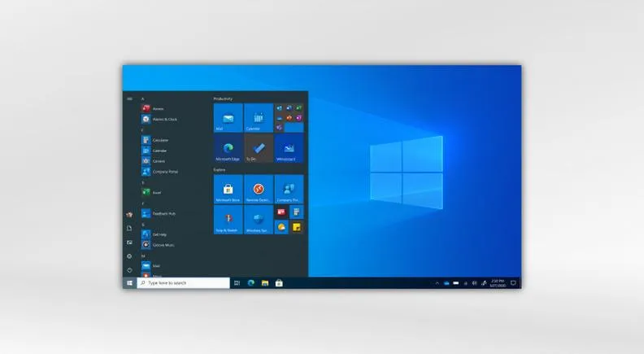Click the Calendar tile under Productivity
Viewport: 644px width, 354px height.
click(259, 117)
